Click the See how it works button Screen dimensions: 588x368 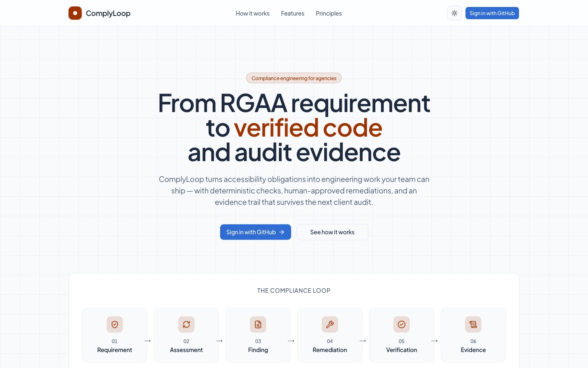332,232
